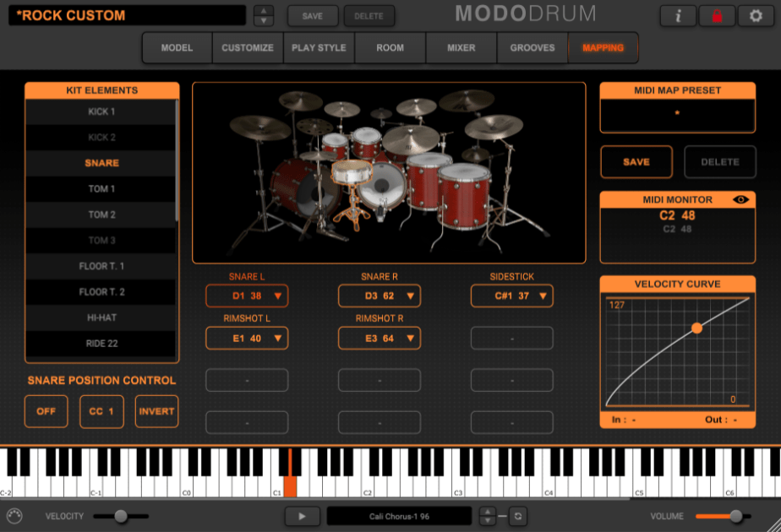Open the PLAY STYLE tab
Image resolution: width=781 pixels, height=532 pixels.
(x=319, y=48)
